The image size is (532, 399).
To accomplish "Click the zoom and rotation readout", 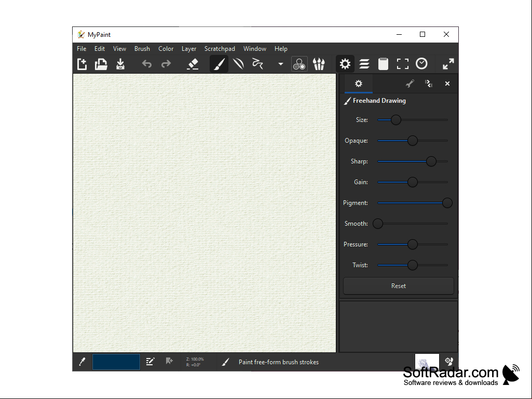I will coord(195,362).
